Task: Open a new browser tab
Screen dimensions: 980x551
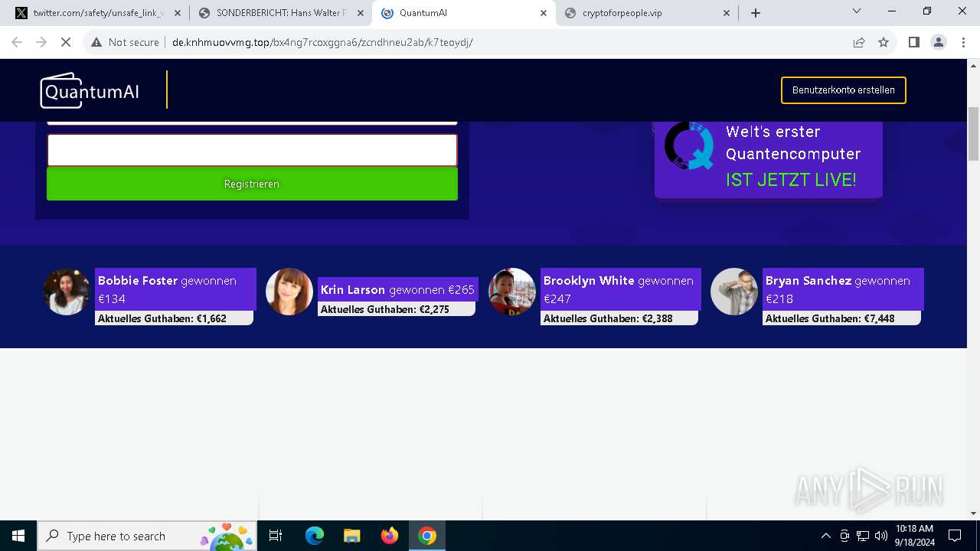Action: pos(756,13)
